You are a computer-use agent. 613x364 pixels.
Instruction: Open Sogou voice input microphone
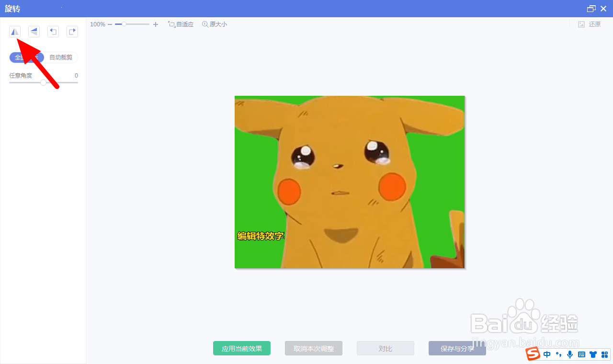570,354
